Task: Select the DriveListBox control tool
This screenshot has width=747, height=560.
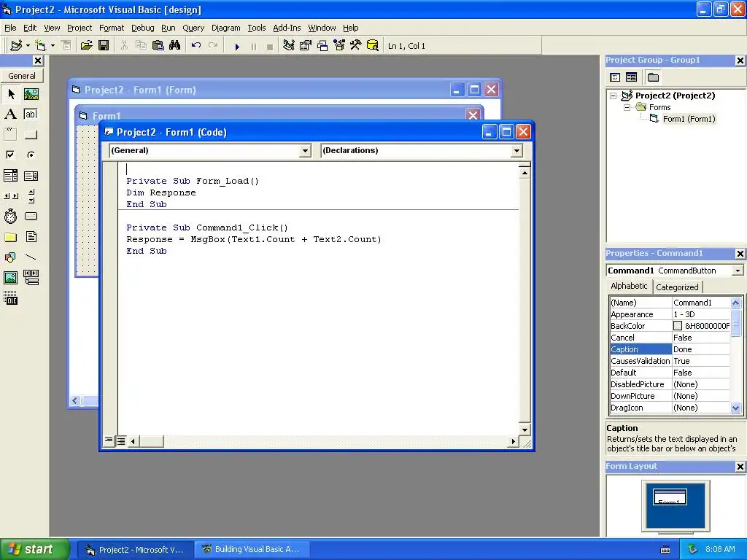Action: (x=31, y=216)
